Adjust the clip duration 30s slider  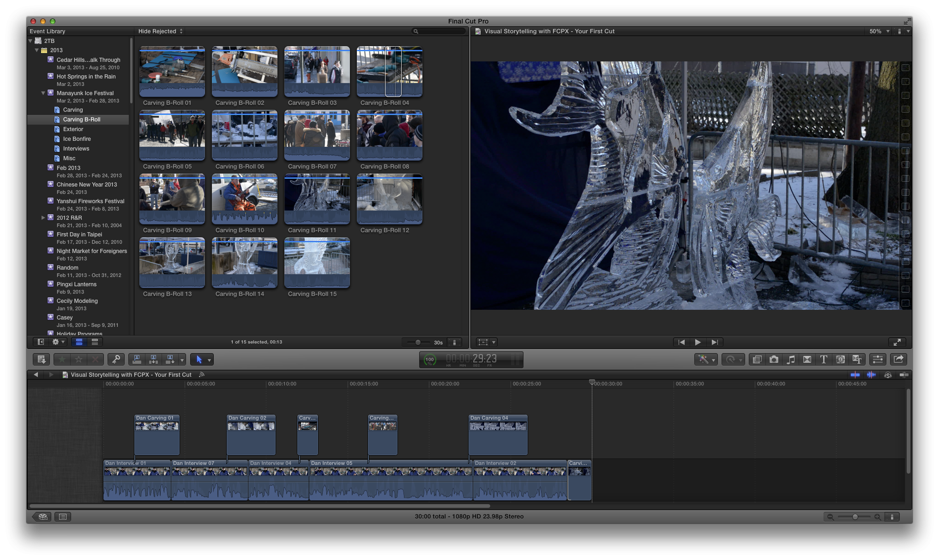click(417, 343)
